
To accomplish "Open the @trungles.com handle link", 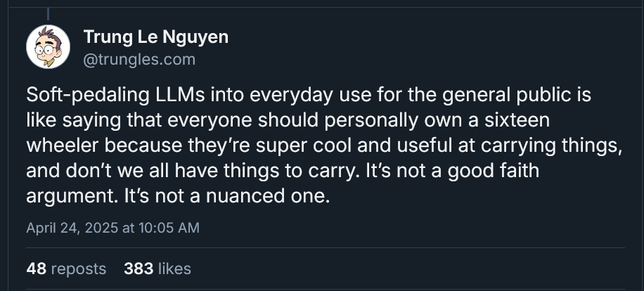I will tap(139, 60).
